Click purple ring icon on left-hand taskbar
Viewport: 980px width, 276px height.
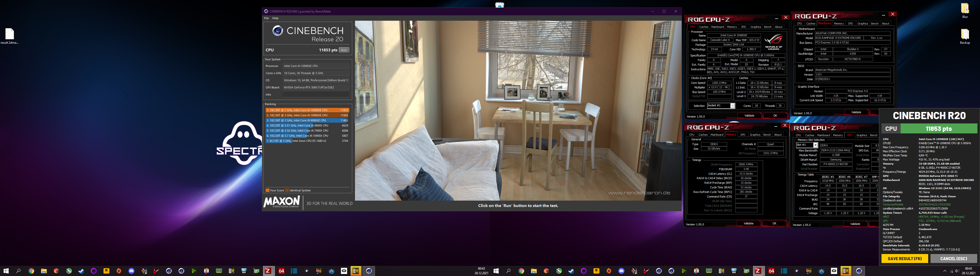[94, 271]
